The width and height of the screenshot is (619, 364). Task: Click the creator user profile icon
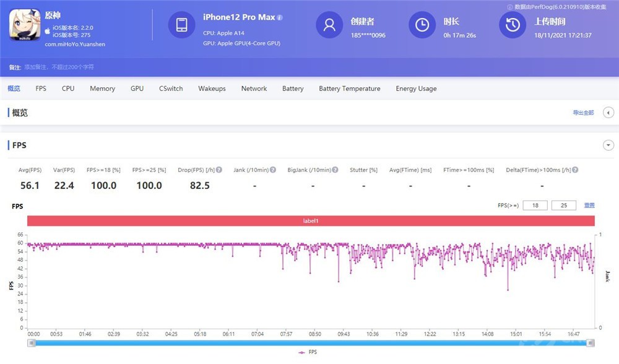point(329,25)
